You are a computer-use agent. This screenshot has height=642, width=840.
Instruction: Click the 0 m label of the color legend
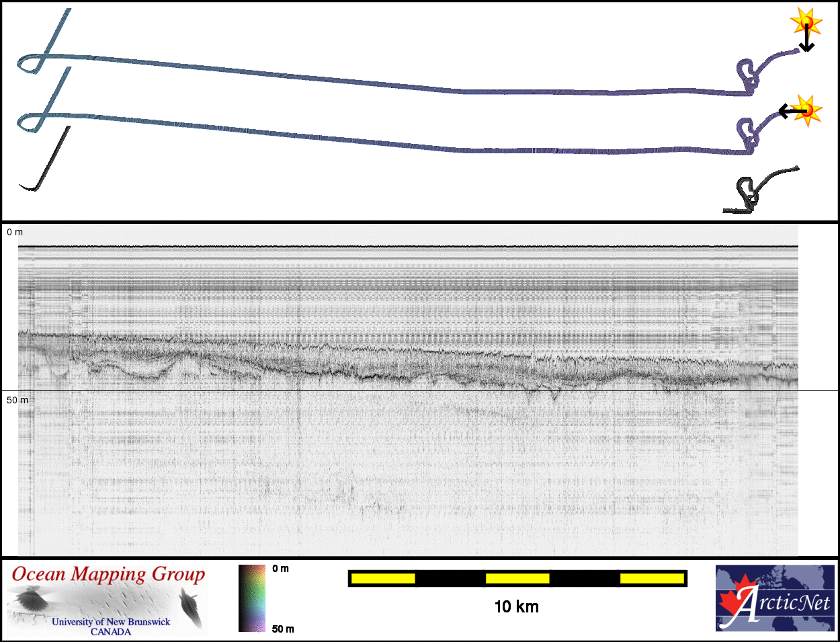(x=281, y=569)
